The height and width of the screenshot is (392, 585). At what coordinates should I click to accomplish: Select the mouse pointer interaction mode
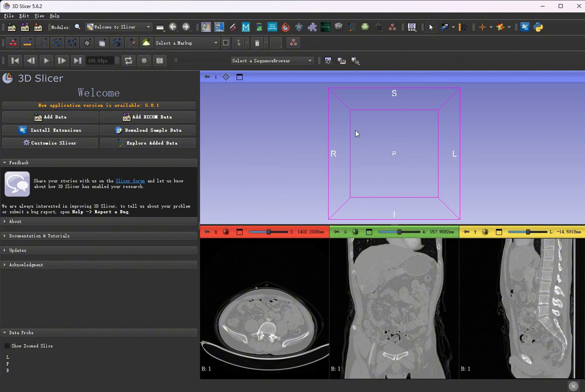(431, 27)
